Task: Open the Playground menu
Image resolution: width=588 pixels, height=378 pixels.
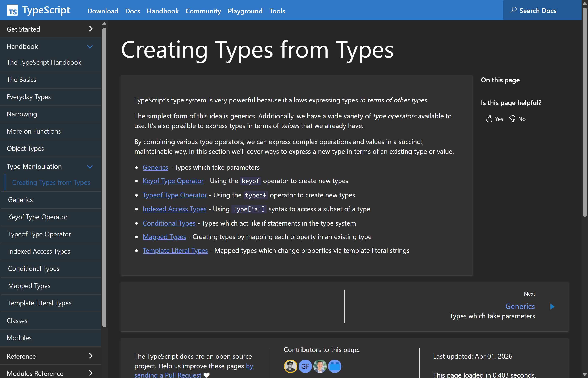Action: coord(245,11)
